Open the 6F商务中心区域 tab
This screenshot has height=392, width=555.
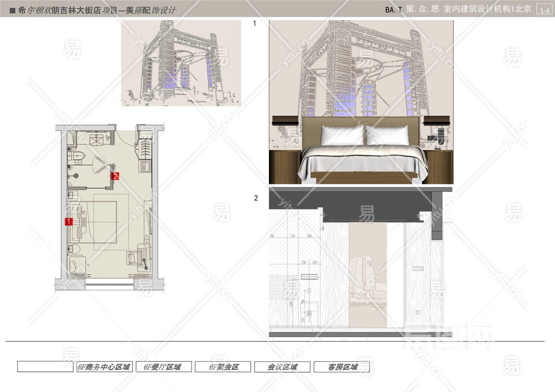[x=104, y=367]
